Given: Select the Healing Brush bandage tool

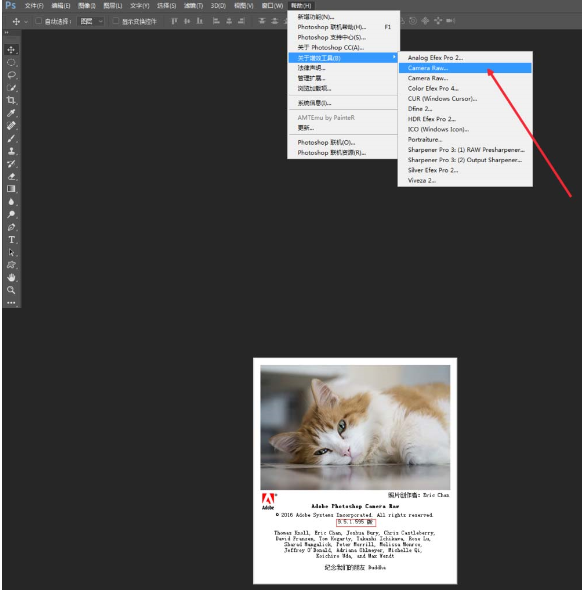Looking at the screenshot, I should [11, 126].
